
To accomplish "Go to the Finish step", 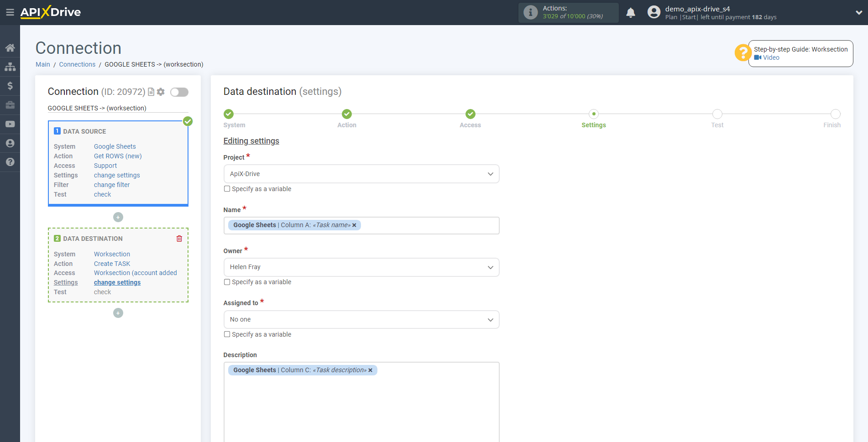I will 835,114.
